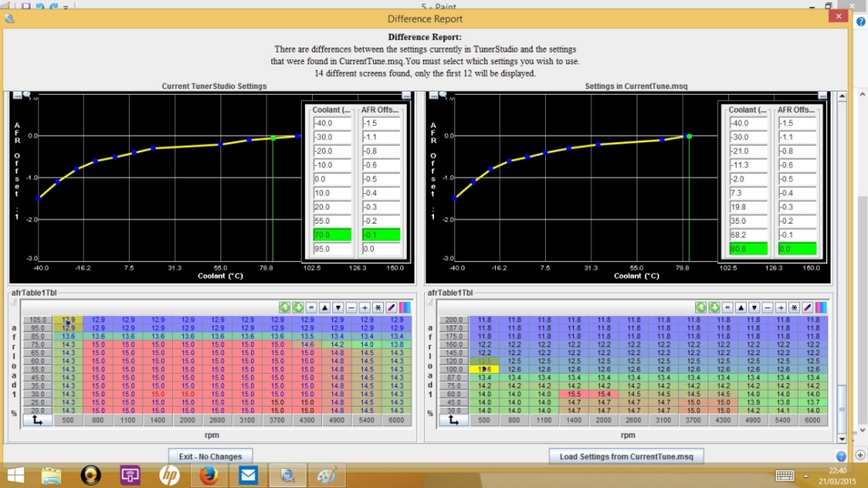This screenshot has height=488, width=868.
Task: Close the Difference Report dialog
Action: [838, 16]
